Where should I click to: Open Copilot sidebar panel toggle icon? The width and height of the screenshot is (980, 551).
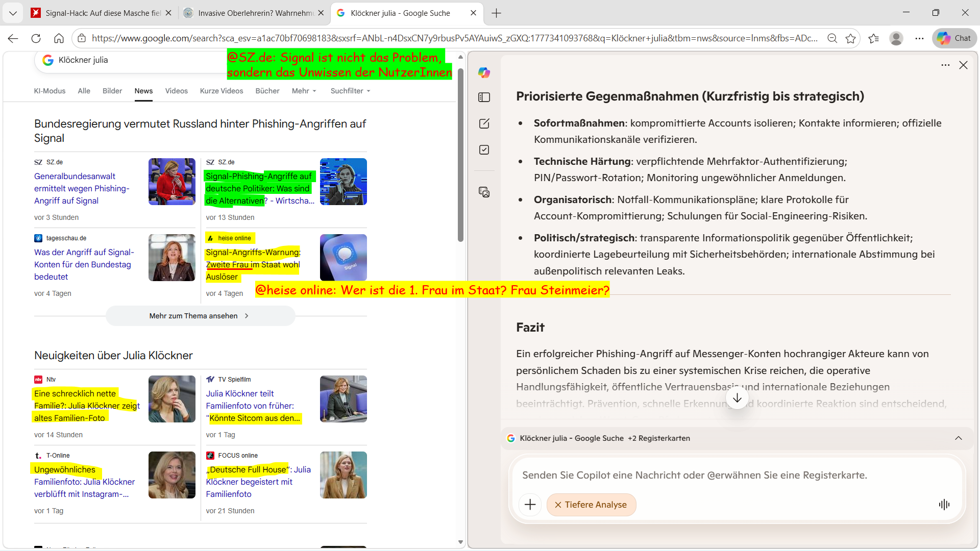pos(484,97)
